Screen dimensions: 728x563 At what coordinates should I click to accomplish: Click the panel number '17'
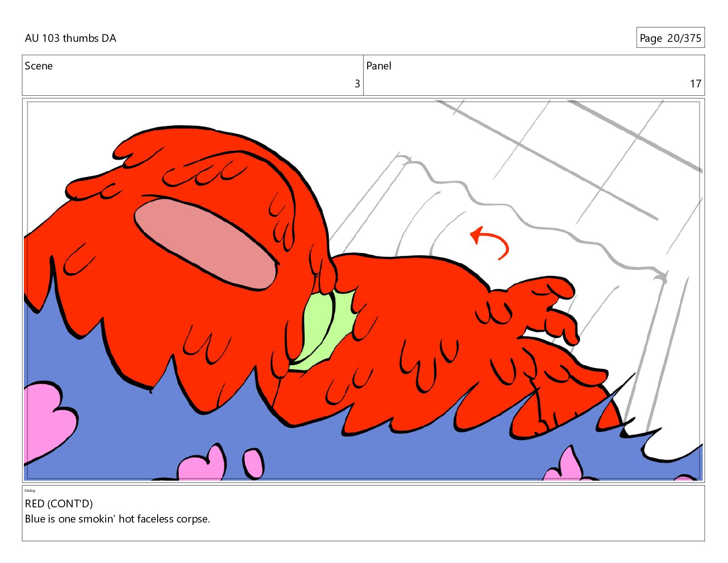(x=695, y=84)
